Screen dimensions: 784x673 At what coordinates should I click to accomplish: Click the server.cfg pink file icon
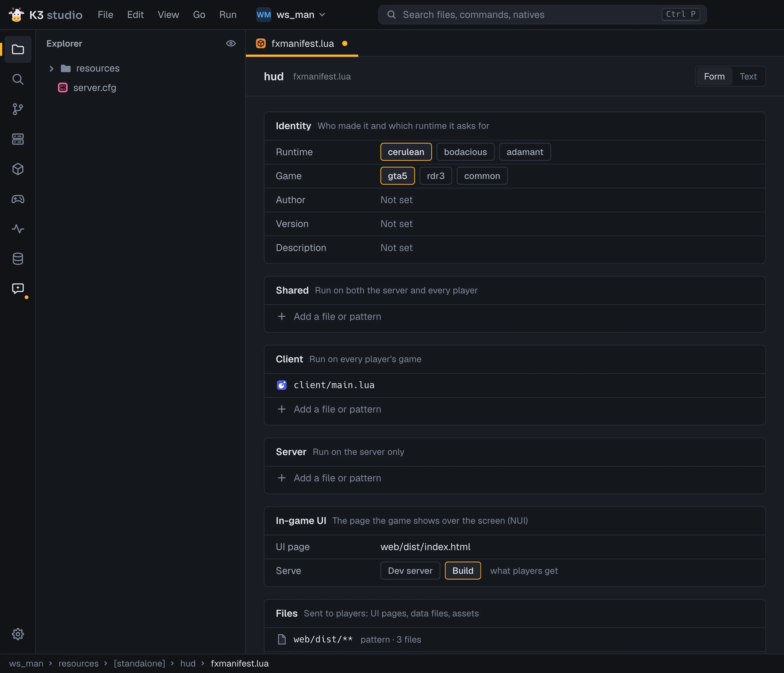pos(63,88)
